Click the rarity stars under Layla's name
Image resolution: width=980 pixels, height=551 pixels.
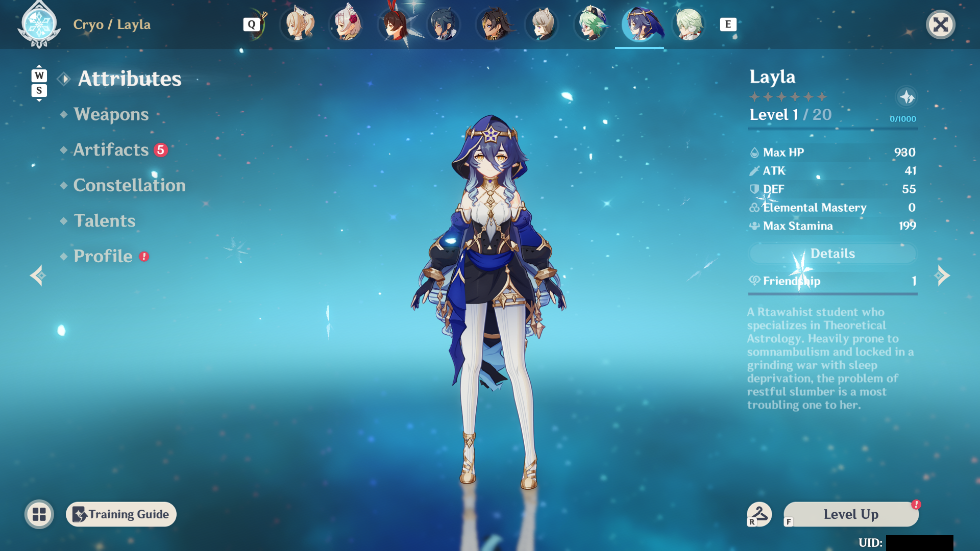(788, 97)
